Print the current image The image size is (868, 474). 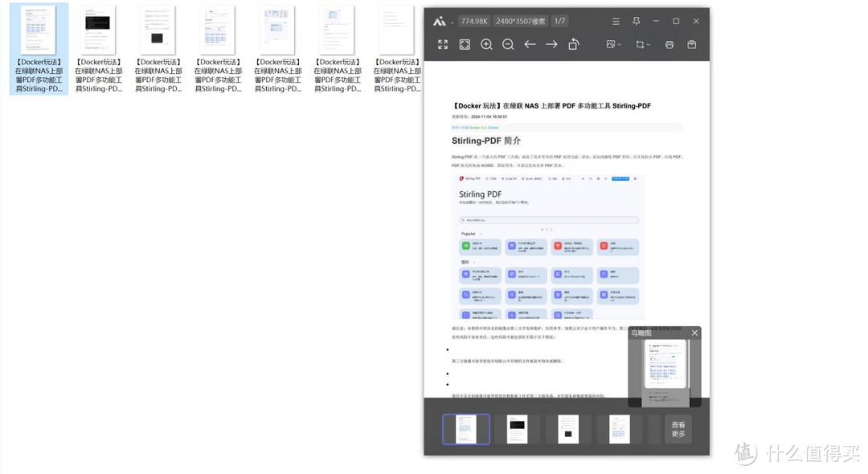(669, 45)
